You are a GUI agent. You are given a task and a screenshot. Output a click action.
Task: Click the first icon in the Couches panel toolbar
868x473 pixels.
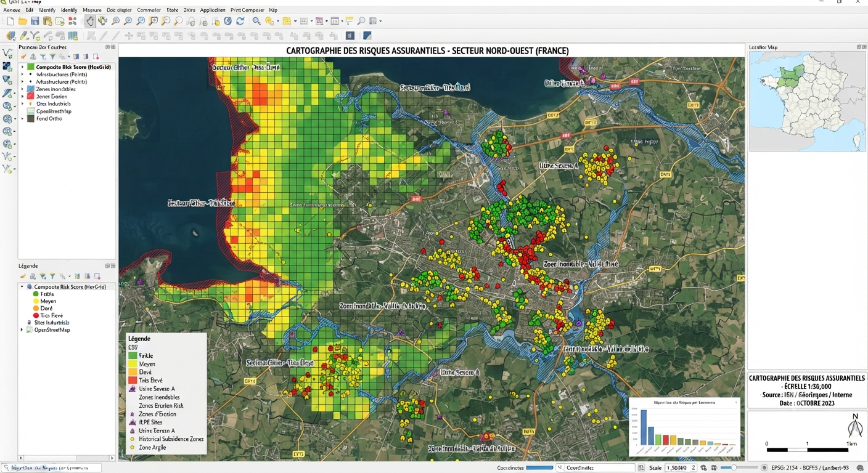(x=23, y=57)
